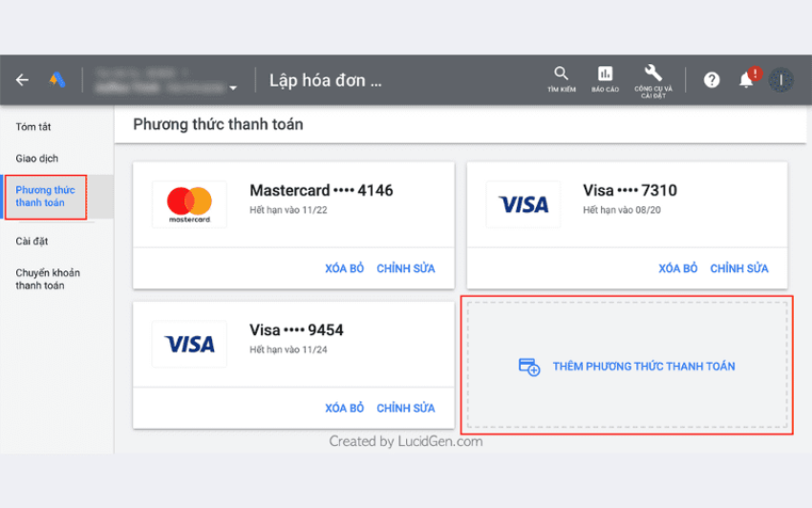
Task: Click the Visa 9454 logo thumbnail
Action: [189, 344]
